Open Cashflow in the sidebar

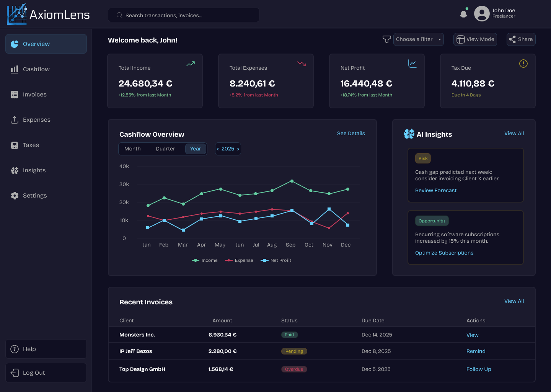click(x=36, y=69)
